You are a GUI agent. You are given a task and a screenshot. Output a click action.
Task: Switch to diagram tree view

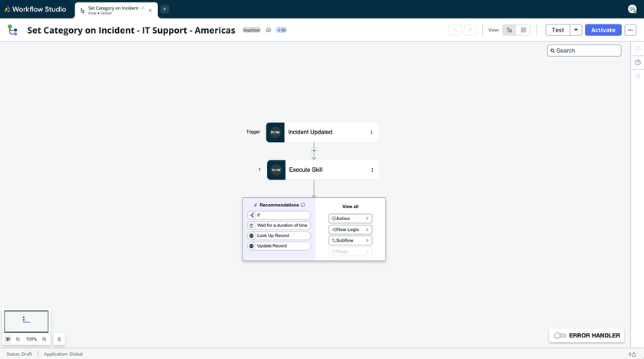click(x=509, y=30)
